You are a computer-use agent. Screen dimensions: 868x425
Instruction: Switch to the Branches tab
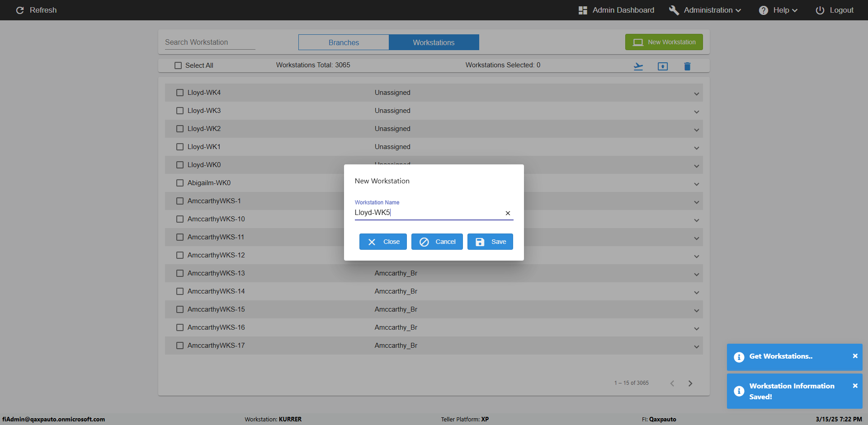point(344,42)
